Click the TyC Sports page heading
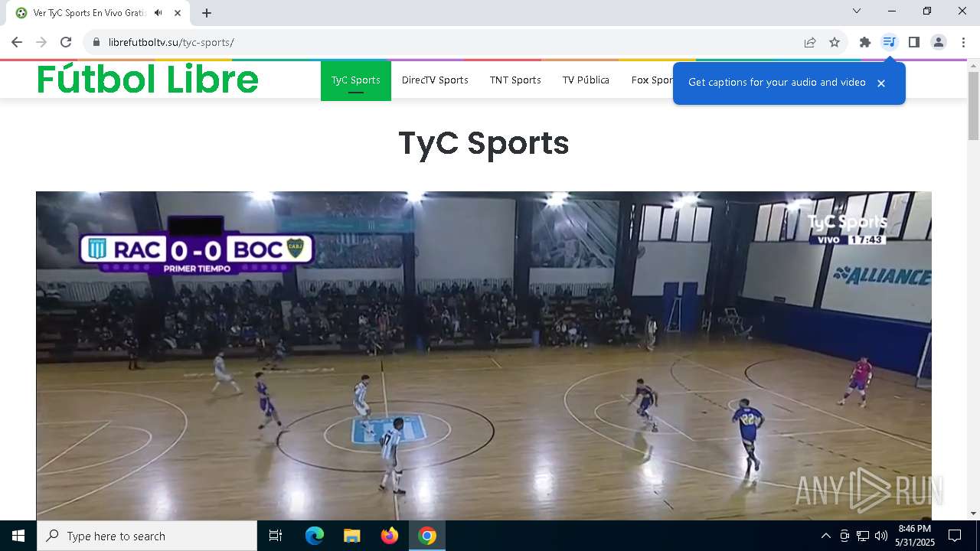This screenshot has height=551, width=980. (484, 143)
